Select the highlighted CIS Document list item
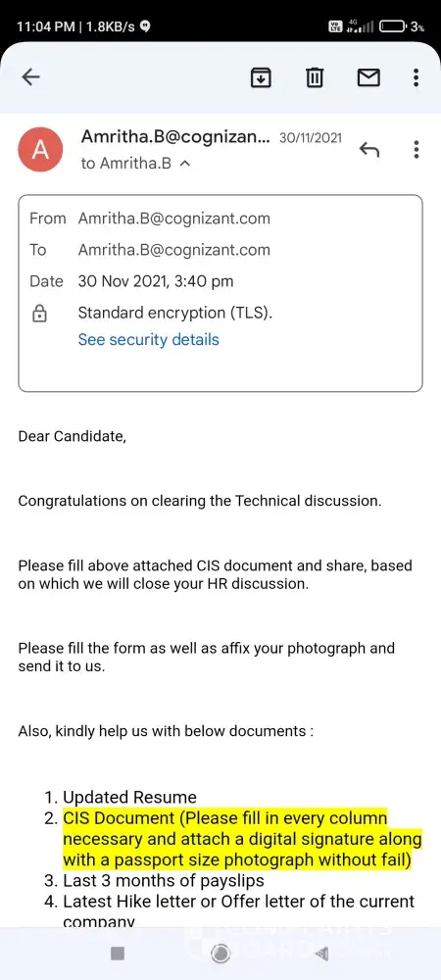Image resolution: width=441 pixels, height=980 pixels. click(x=242, y=840)
